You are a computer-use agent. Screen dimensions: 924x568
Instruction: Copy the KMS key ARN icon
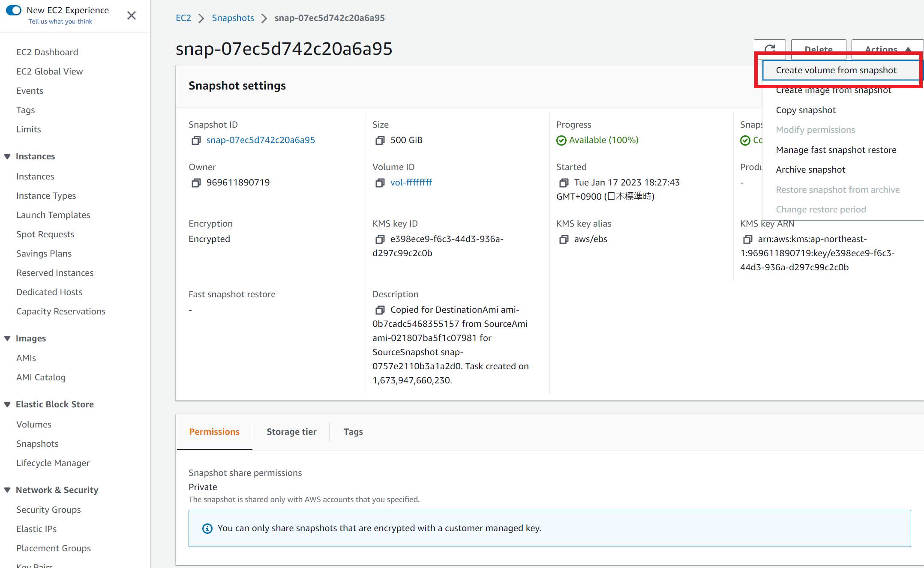[x=747, y=239]
